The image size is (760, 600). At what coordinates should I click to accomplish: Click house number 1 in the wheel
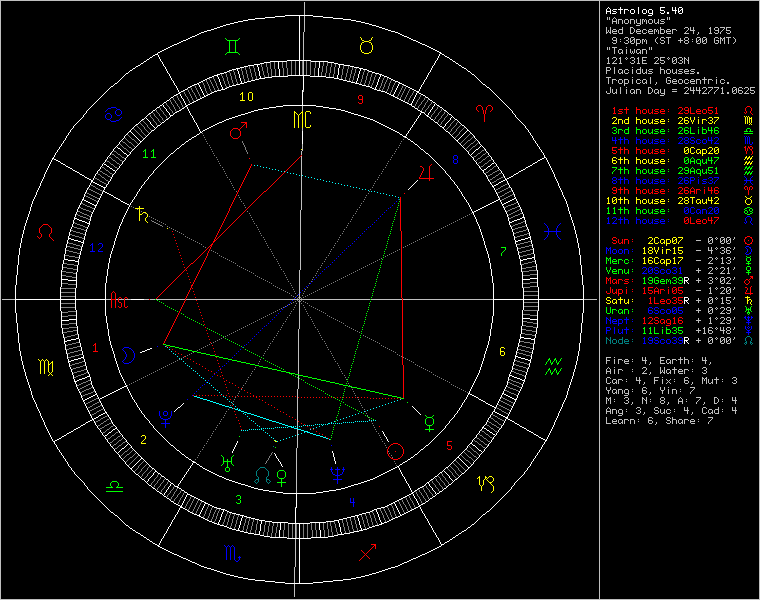pos(95,347)
